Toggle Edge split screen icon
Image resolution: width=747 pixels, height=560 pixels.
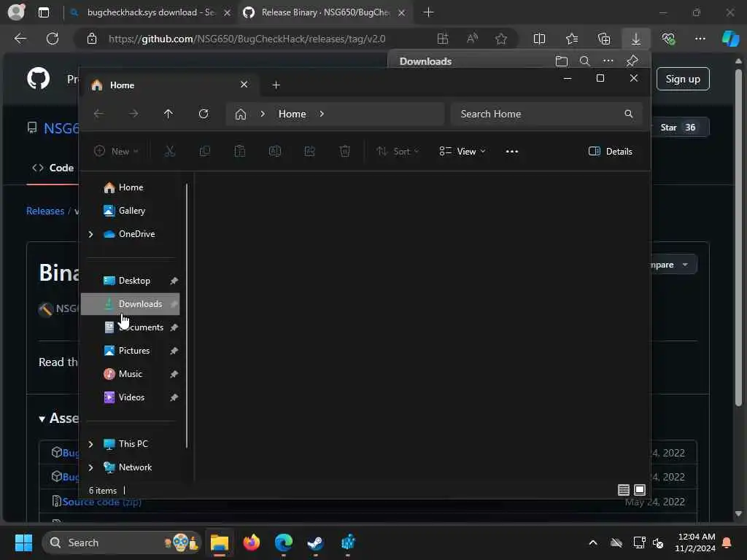click(539, 39)
